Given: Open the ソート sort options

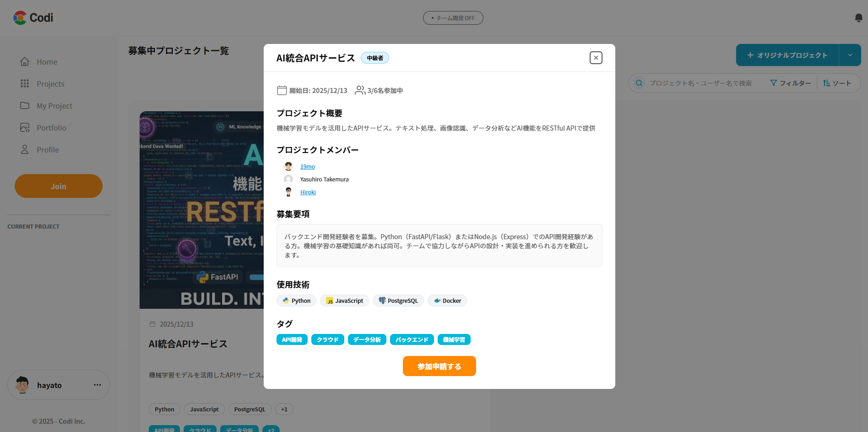Looking at the screenshot, I should tap(837, 83).
